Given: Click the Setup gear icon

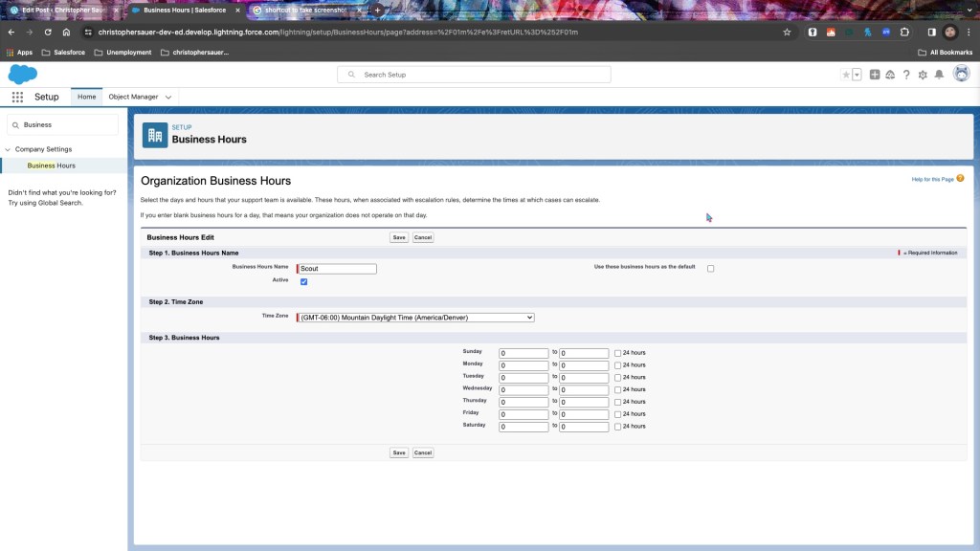Looking at the screenshot, I should tap(923, 75).
